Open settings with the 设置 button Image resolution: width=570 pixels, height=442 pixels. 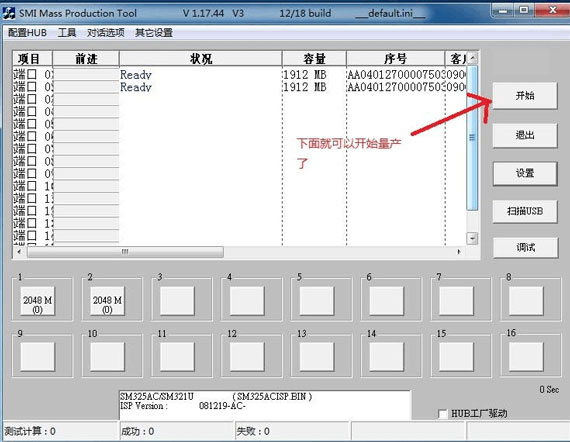pos(525,173)
